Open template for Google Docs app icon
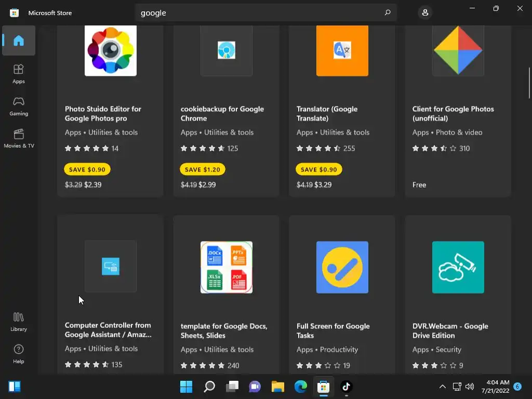532x399 pixels. (227, 267)
